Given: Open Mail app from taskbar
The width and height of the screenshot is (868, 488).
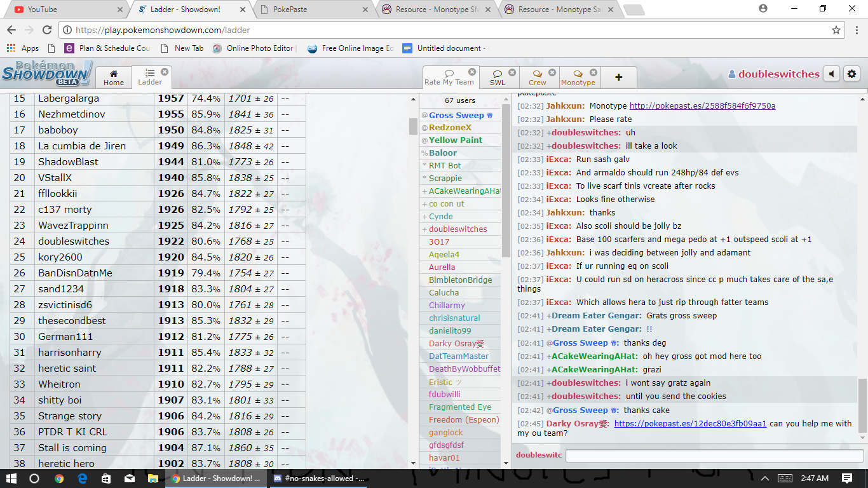Looking at the screenshot, I should coord(130,478).
